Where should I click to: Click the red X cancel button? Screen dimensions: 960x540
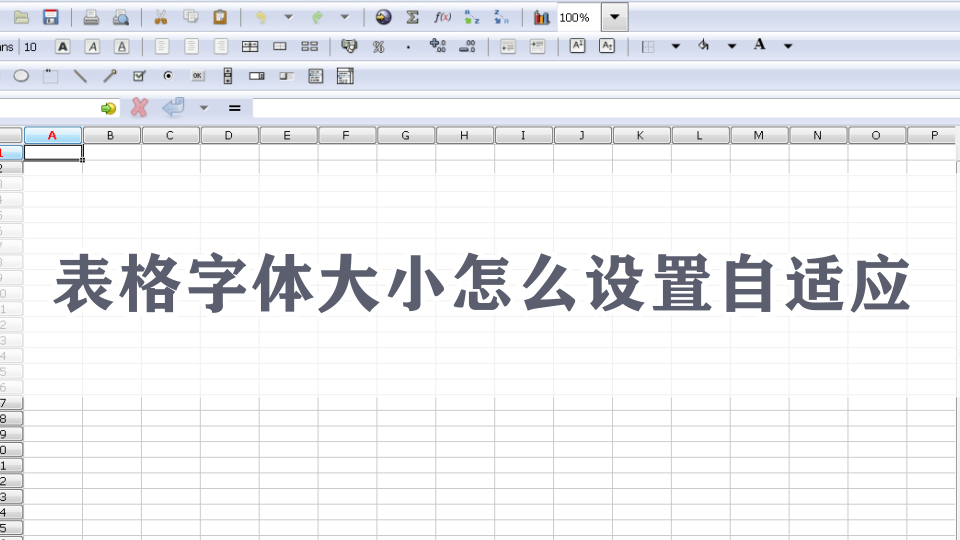(139, 107)
